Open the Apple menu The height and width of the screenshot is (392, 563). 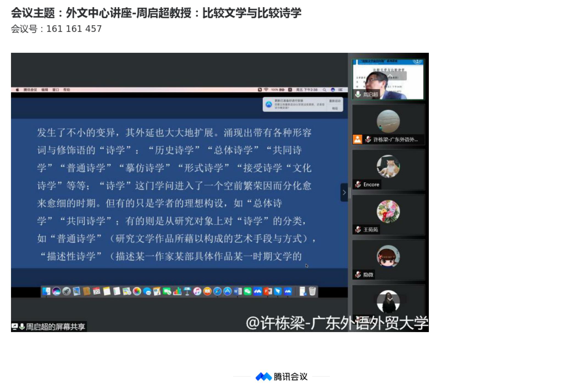pos(17,90)
